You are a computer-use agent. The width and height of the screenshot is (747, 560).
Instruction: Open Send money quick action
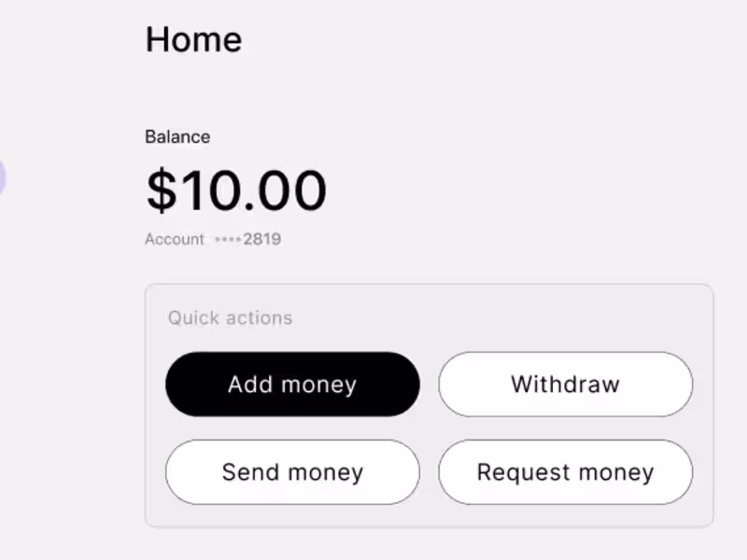tap(292, 471)
